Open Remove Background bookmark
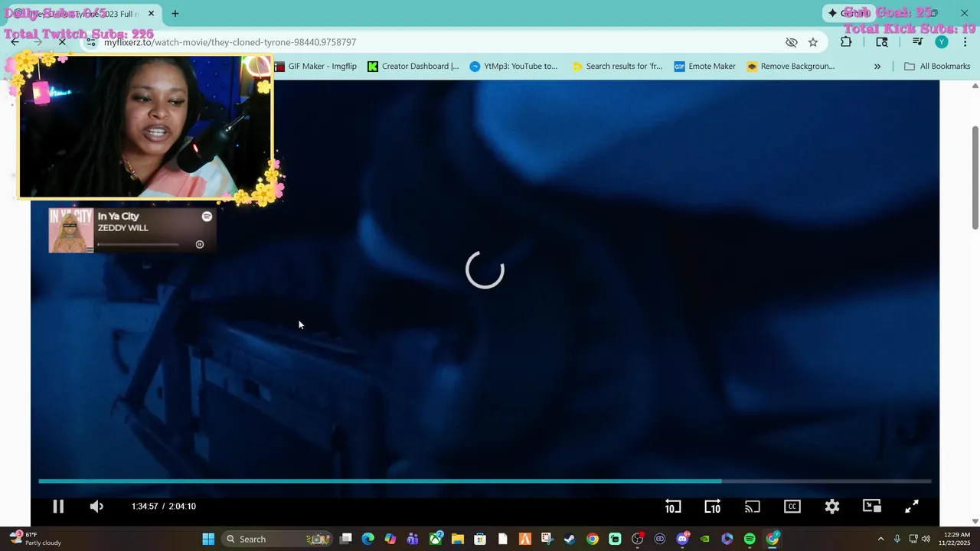 [x=791, y=67]
